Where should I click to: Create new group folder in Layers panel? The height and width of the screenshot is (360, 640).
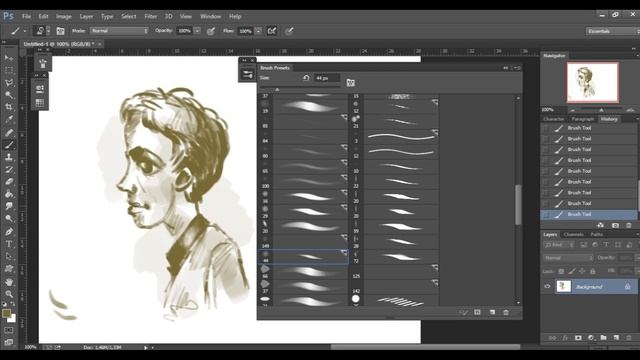[x=603, y=338]
